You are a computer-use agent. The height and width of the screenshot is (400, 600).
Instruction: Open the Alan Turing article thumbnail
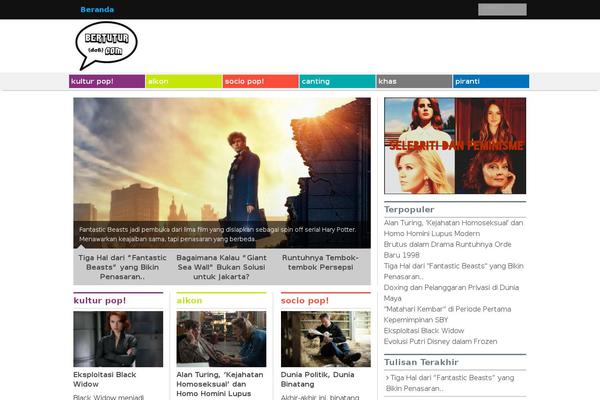point(221,339)
